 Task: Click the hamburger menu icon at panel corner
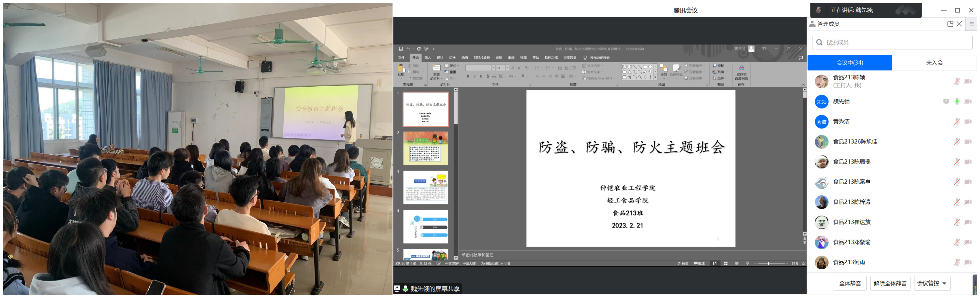pyautogui.click(x=971, y=24)
